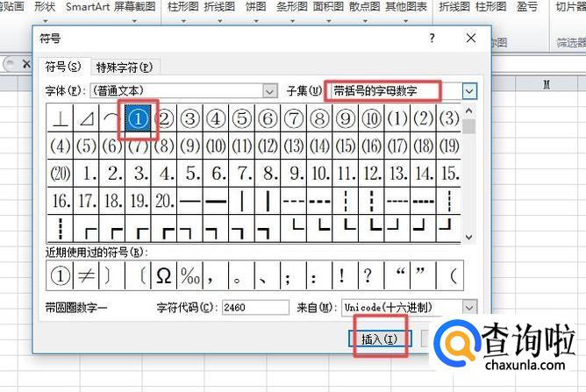Close the 符号 dialog
This screenshot has width=586, height=392.
tap(471, 38)
